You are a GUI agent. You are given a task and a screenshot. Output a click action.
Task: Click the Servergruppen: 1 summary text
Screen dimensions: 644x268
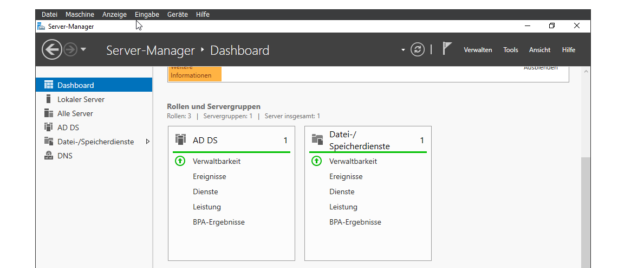(228, 117)
